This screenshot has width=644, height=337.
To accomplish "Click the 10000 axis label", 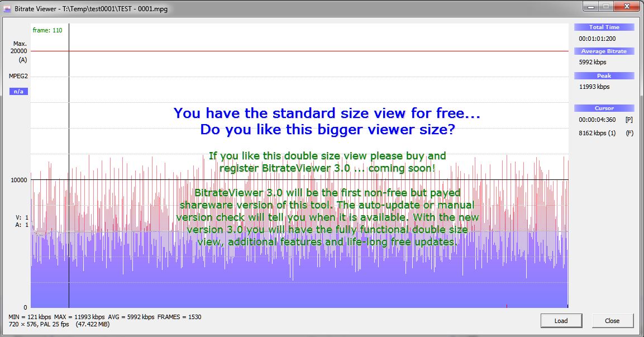I will [x=19, y=180].
